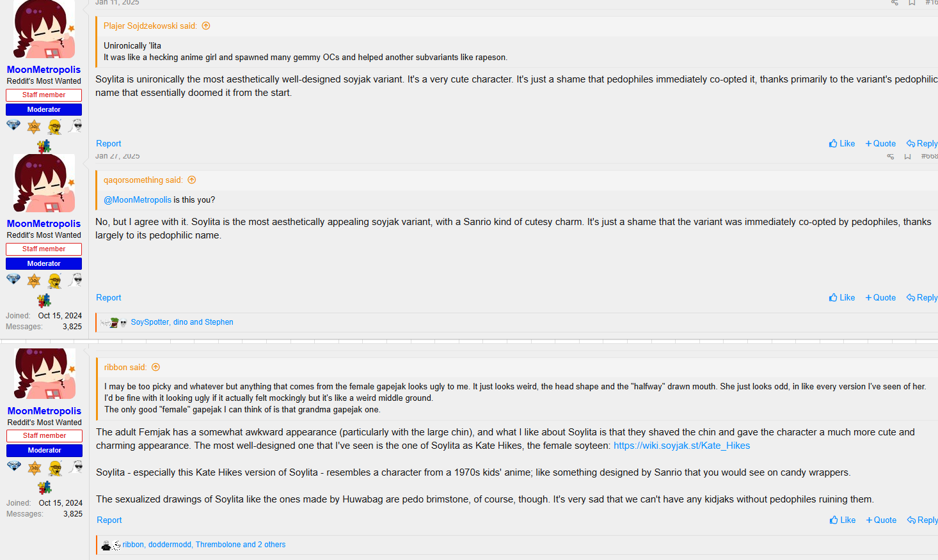
Task: Click the puzzle badge under the top post's user
Action: [x=44, y=146]
